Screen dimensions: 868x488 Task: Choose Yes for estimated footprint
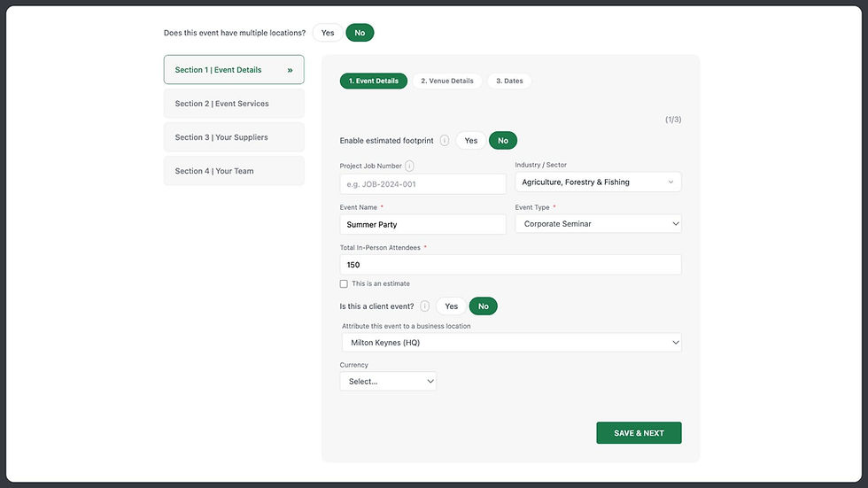471,141
